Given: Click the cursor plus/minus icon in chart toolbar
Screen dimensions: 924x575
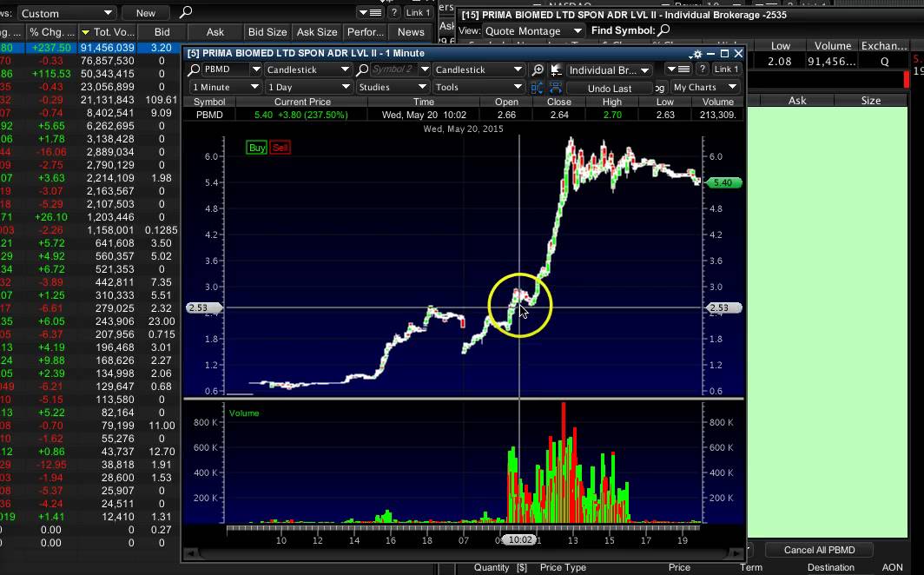Looking at the screenshot, I should pyautogui.click(x=555, y=70).
